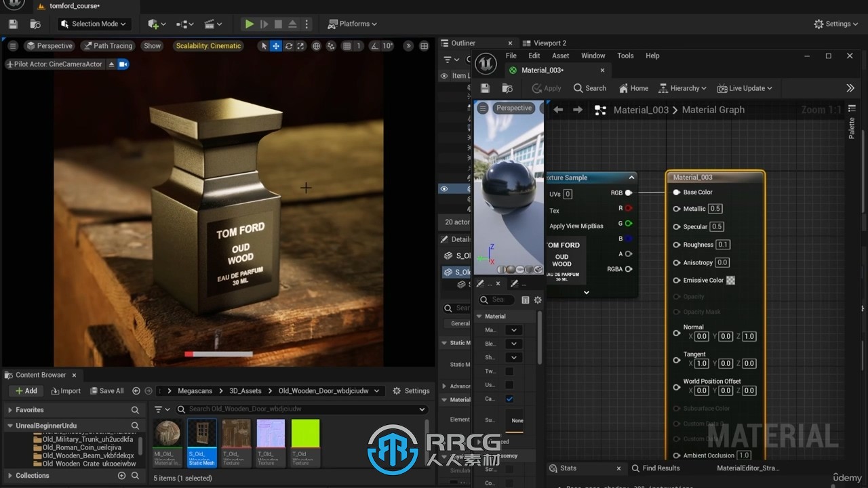The height and width of the screenshot is (488, 868).
Task: Click Save All in Content Browser
Action: click(106, 390)
